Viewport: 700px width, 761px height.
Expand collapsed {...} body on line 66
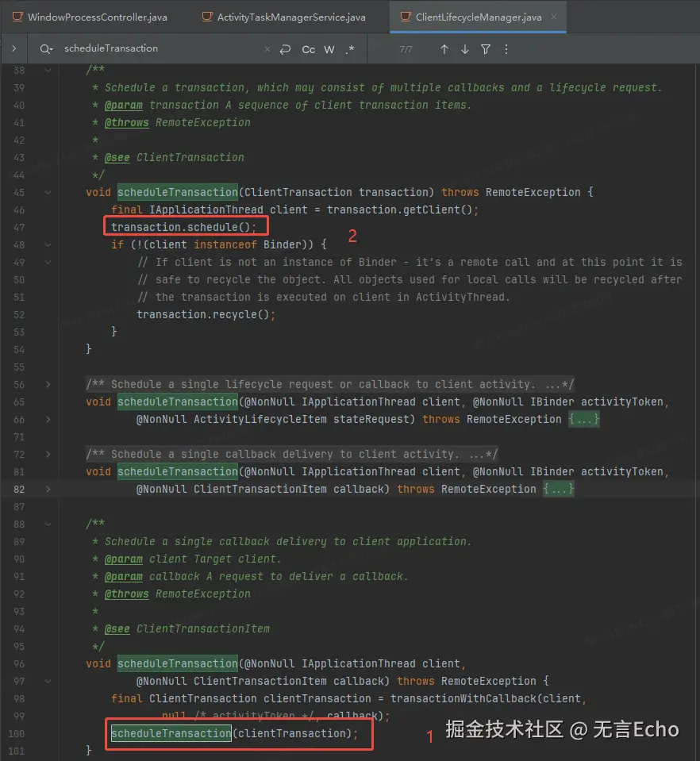(x=584, y=419)
